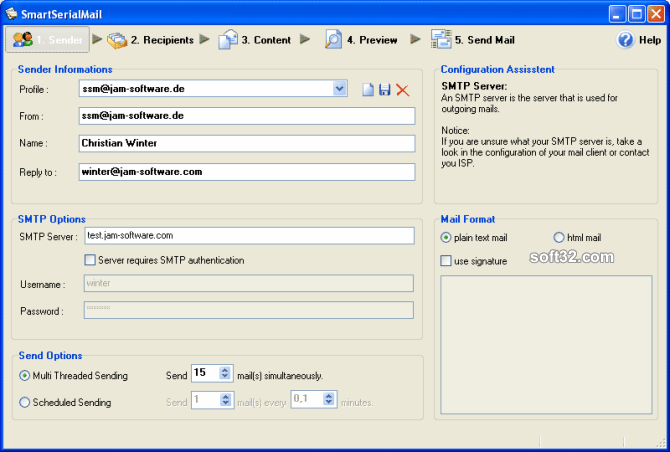
Task: Go to 3. Content step
Action: click(x=255, y=40)
